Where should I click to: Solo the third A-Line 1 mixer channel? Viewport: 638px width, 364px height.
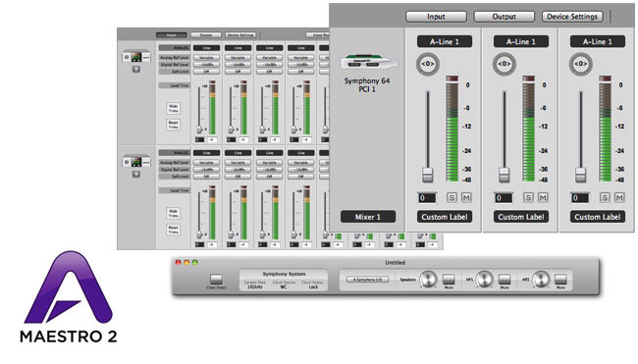pos(605,197)
